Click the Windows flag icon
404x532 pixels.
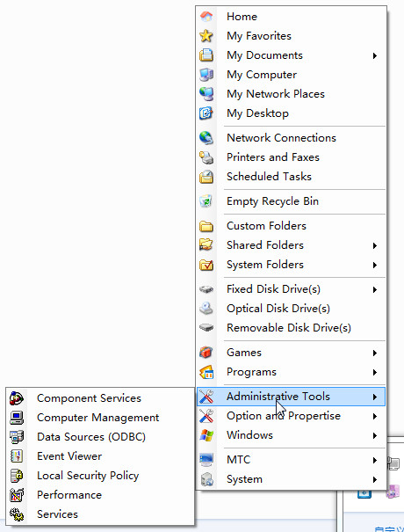coord(206,435)
